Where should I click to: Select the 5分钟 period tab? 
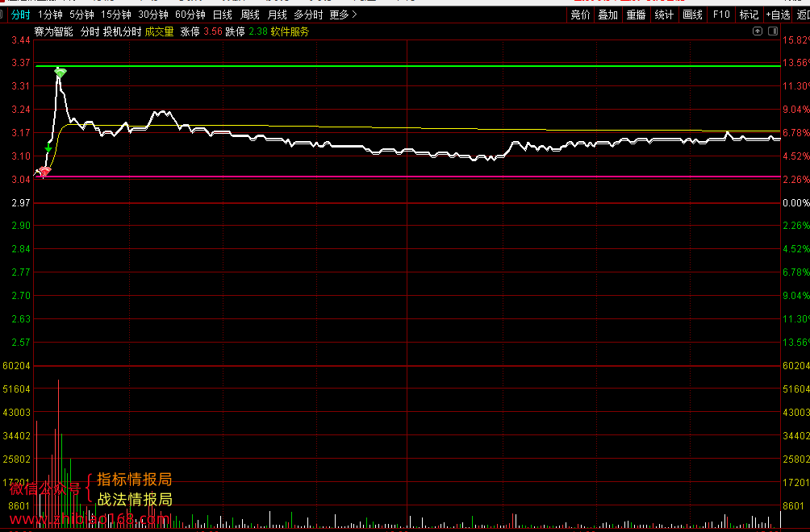tap(81, 15)
